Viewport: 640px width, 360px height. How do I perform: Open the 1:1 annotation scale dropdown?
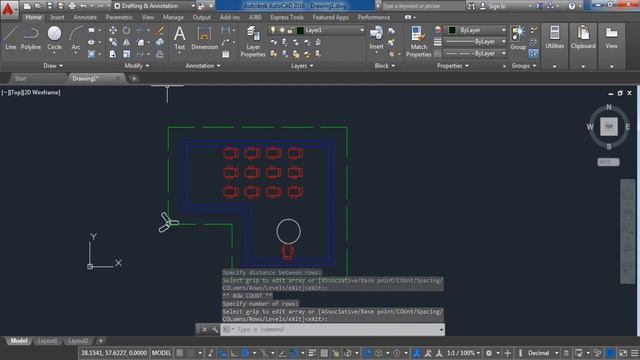pos(463,353)
